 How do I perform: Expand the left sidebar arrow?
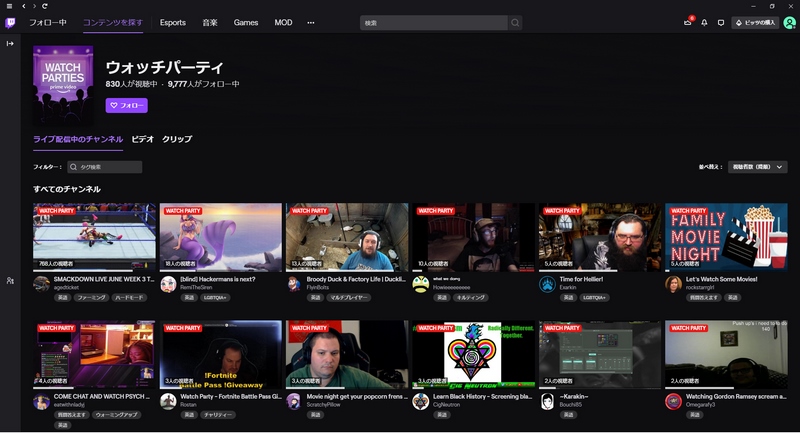(10, 44)
